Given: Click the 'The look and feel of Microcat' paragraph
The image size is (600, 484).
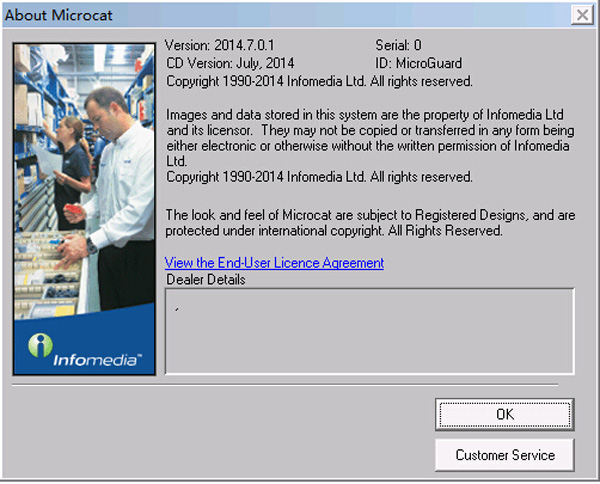Looking at the screenshot, I should click(370, 223).
